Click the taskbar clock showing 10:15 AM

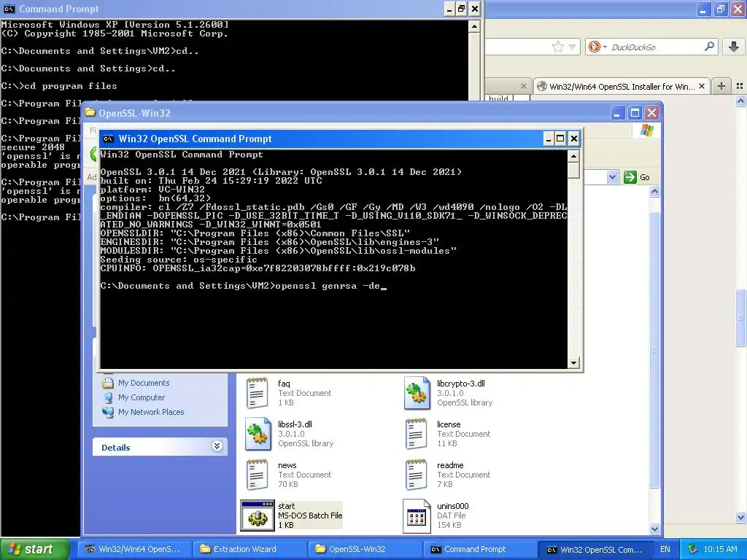click(720, 549)
